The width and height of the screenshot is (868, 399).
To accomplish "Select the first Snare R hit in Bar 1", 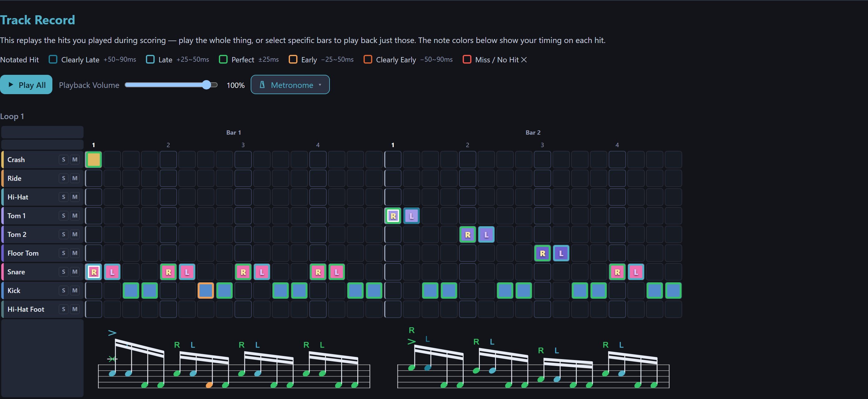I will click(94, 272).
